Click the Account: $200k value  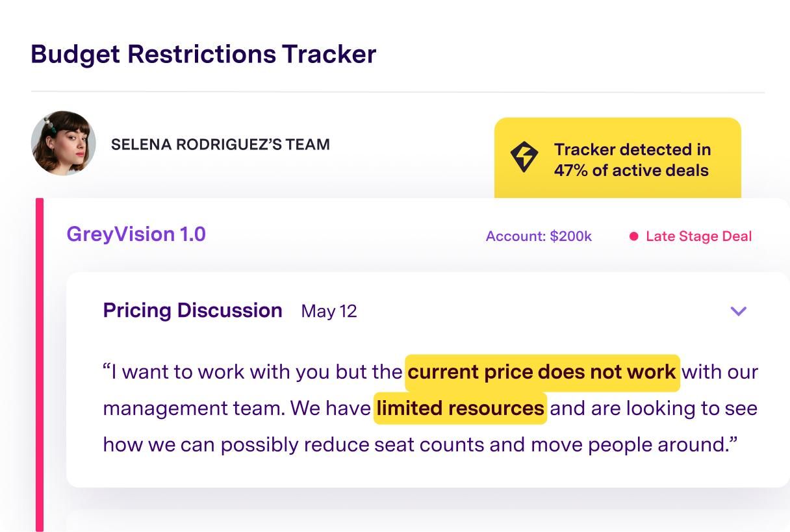click(539, 236)
